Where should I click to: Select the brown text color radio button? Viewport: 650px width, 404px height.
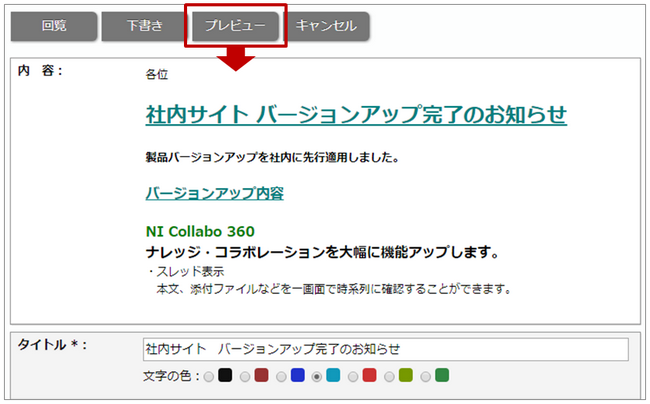[x=245, y=377]
